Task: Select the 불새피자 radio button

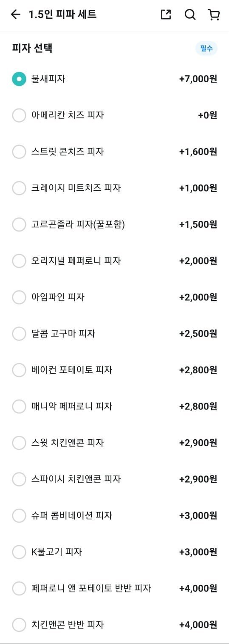Action: [19, 79]
